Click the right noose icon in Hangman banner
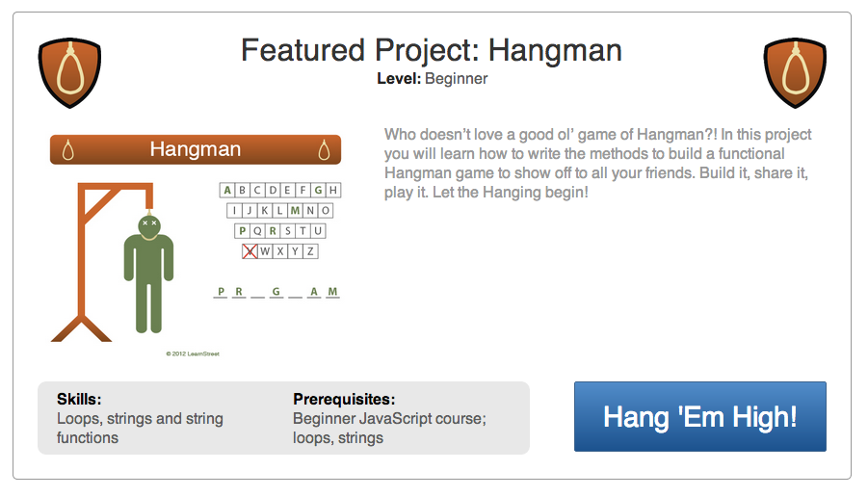 coord(325,150)
